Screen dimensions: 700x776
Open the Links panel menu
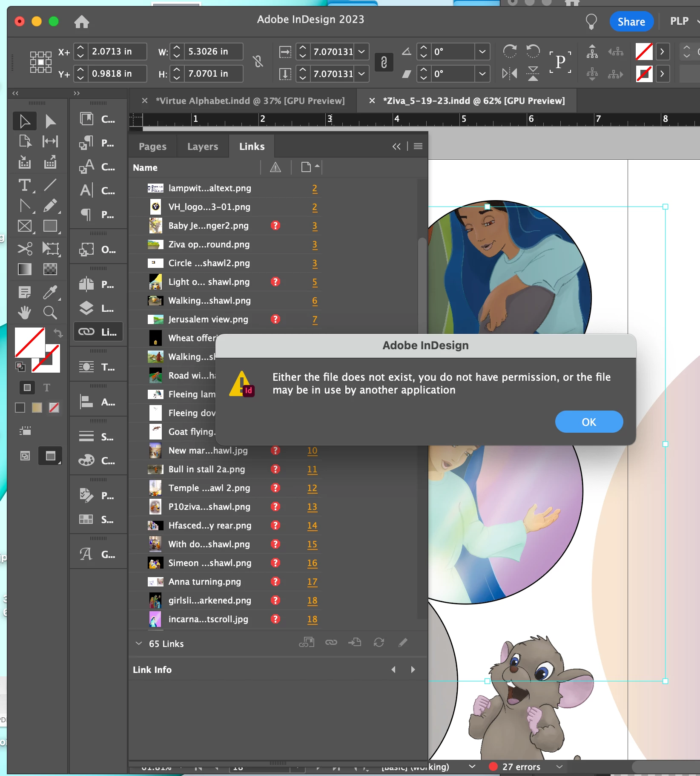418,146
